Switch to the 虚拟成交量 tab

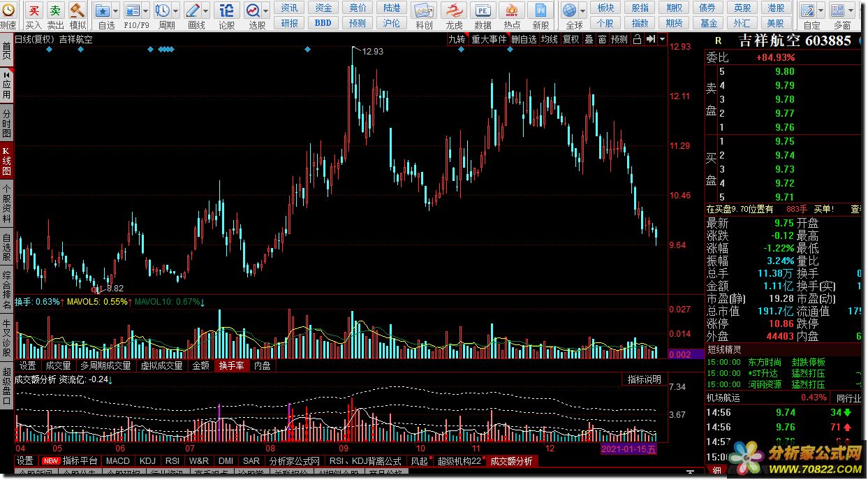point(161,365)
